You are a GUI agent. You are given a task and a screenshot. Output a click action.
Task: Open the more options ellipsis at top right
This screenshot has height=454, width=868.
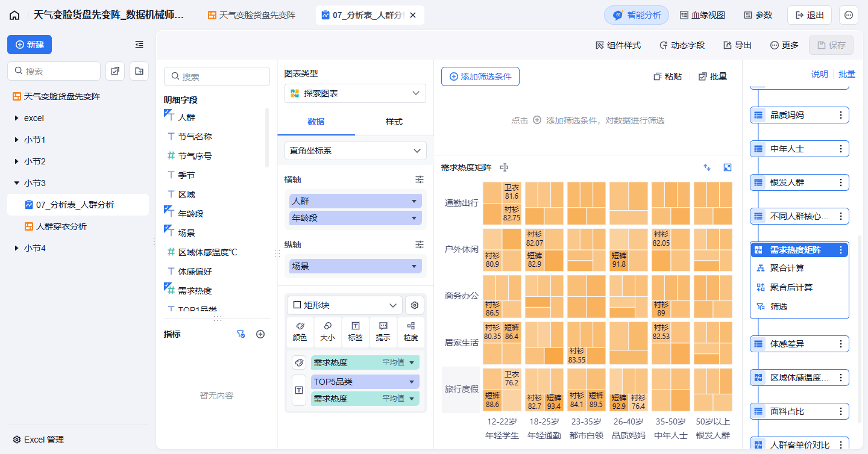pyautogui.click(x=849, y=15)
